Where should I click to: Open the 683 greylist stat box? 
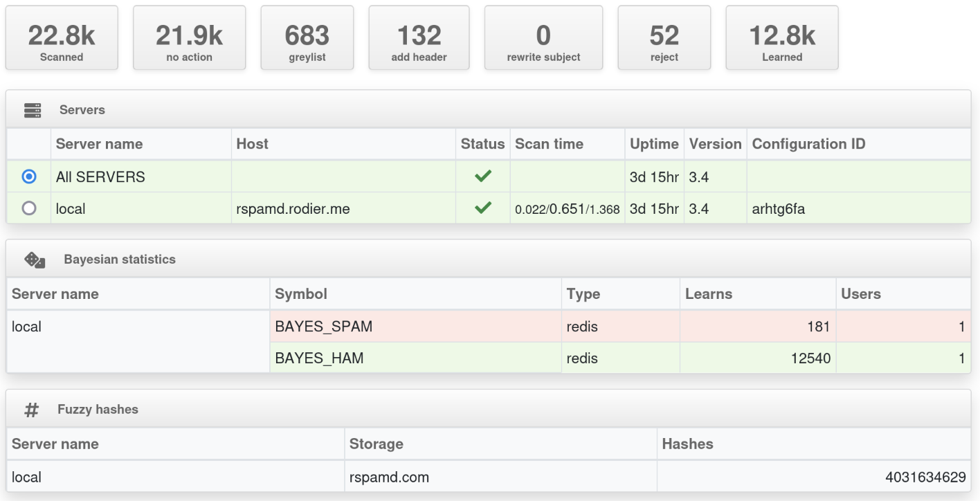[x=307, y=38]
